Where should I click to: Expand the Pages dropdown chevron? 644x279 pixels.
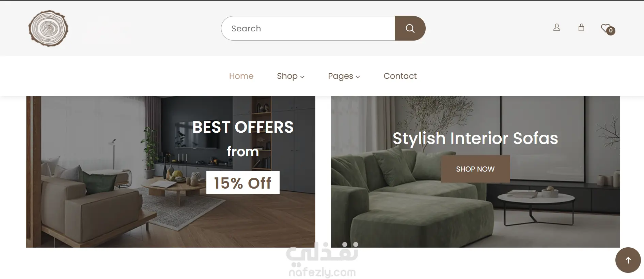click(358, 77)
